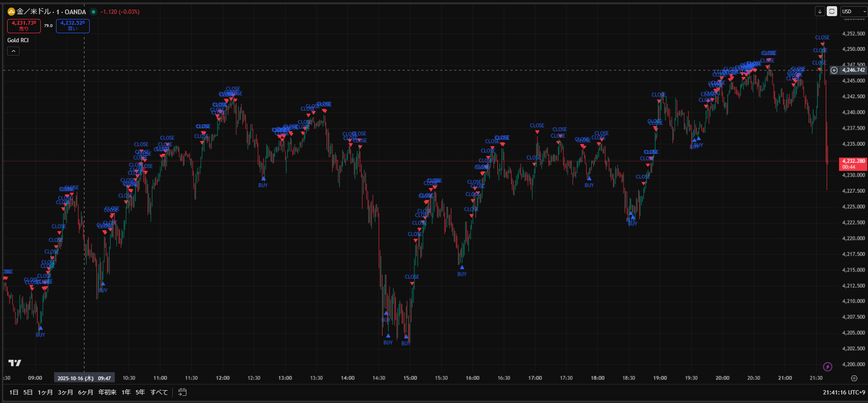This screenshot has height=403, width=868.
Task: Open the gear settings icon under the price scale
Action: pyautogui.click(x=854, y=378)
